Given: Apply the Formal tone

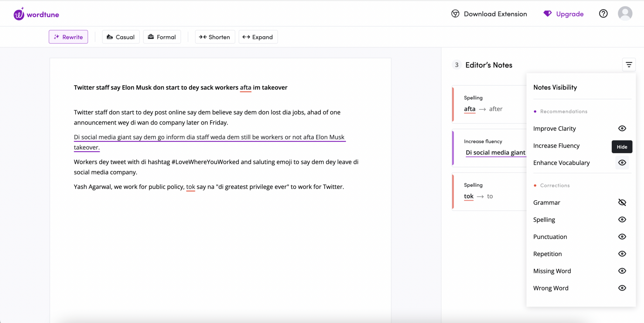Looking at the screenshot, I should tap(162, 37).
